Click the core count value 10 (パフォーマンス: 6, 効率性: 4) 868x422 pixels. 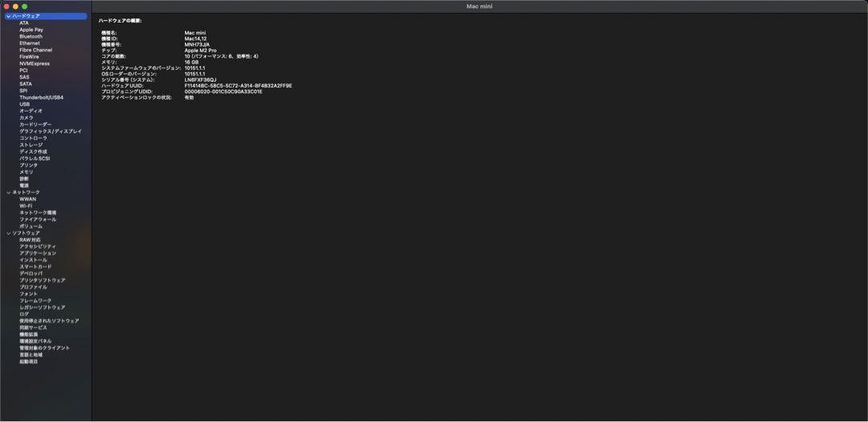tap(222, 56)
